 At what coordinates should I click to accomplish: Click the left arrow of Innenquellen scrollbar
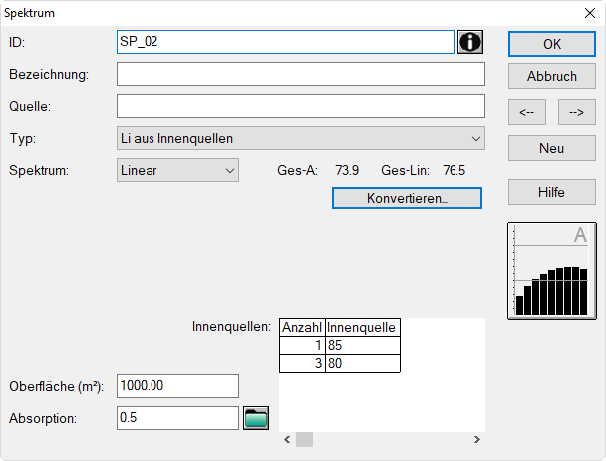287,440
